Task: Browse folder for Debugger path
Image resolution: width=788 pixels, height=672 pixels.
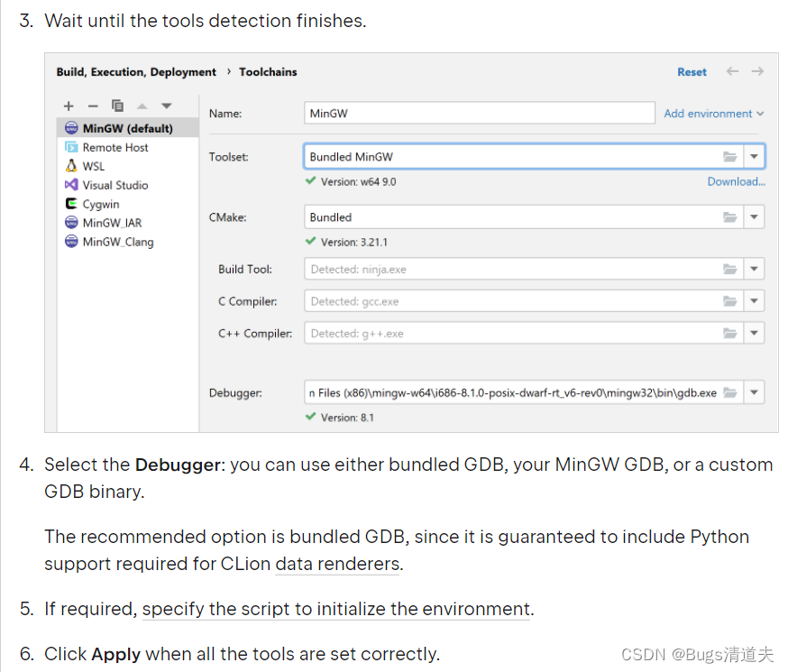Action: click(729, 392)
